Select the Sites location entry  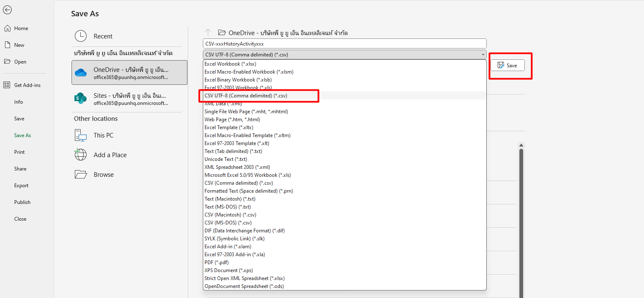pyautogui.click(x=130, y=99)
